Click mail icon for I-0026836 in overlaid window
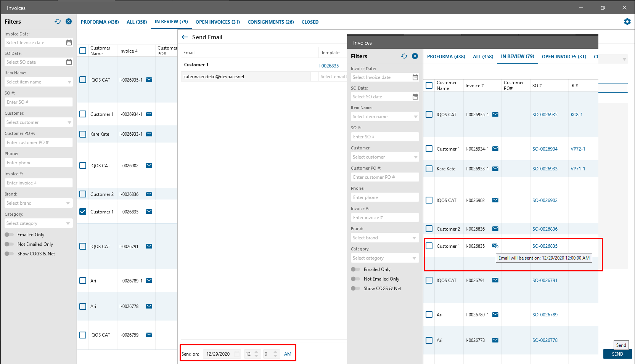This screenshot has width=635, height=364. point(495,229)
